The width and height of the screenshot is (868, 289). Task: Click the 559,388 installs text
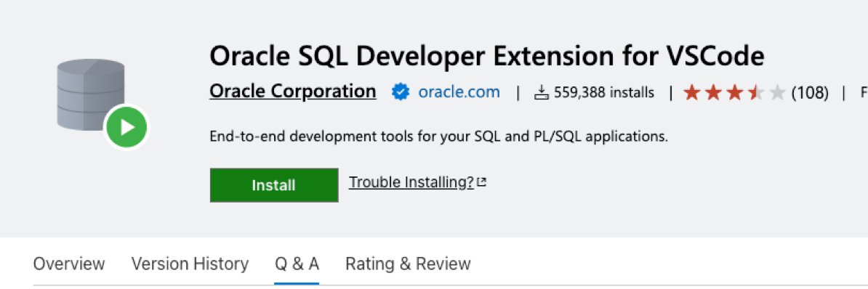point(604,93)
